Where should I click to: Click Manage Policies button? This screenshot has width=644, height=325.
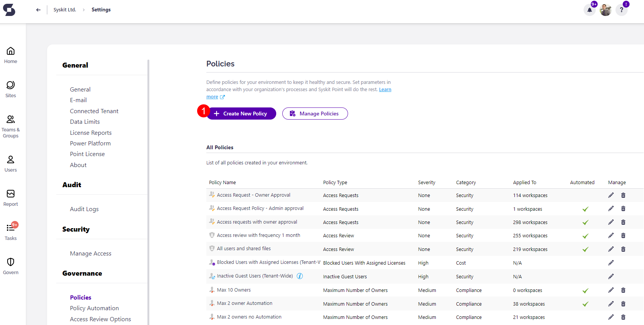point(315,114)
